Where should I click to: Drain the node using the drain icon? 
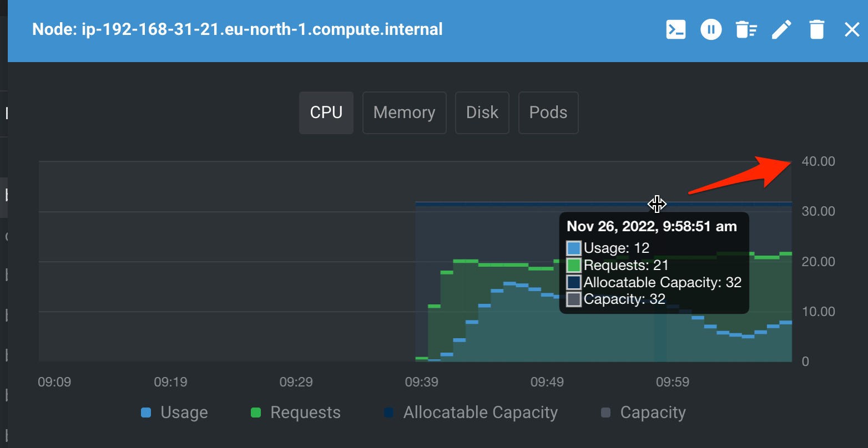click(x=746, y=29)
